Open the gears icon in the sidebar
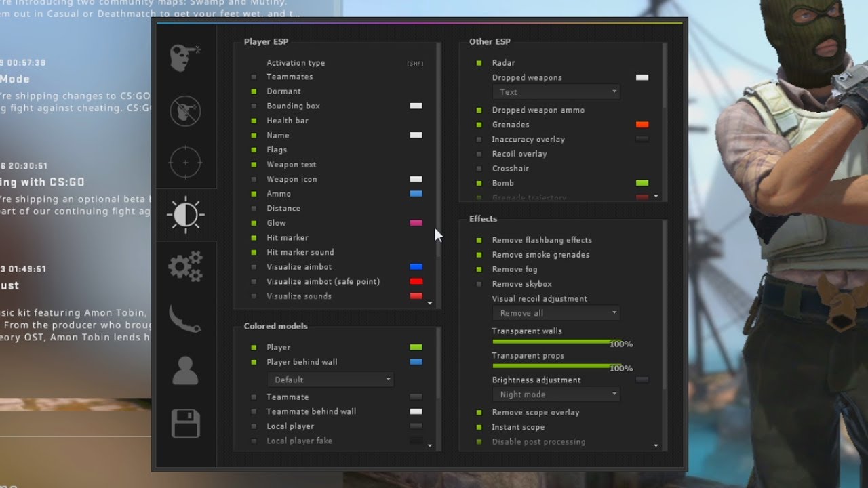 tap(185, 266)
